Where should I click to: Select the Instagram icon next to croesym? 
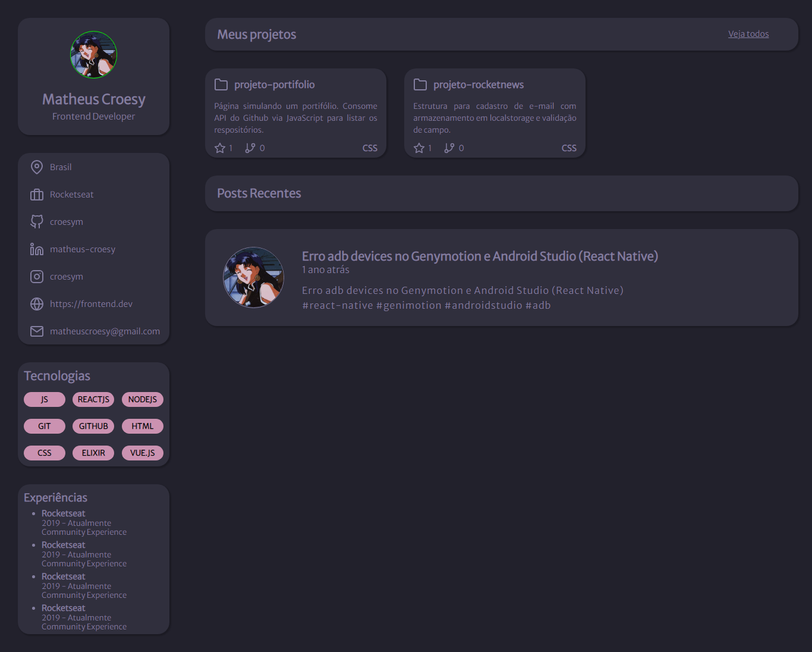36,276
